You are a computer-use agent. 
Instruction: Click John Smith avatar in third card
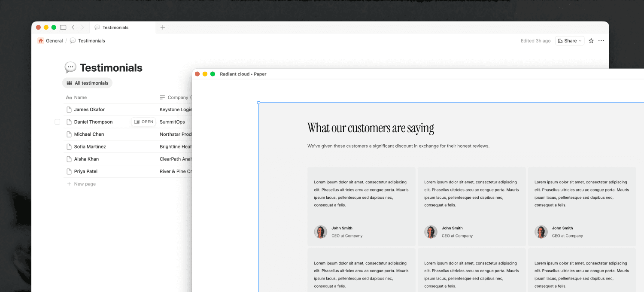tap(541, 232)
